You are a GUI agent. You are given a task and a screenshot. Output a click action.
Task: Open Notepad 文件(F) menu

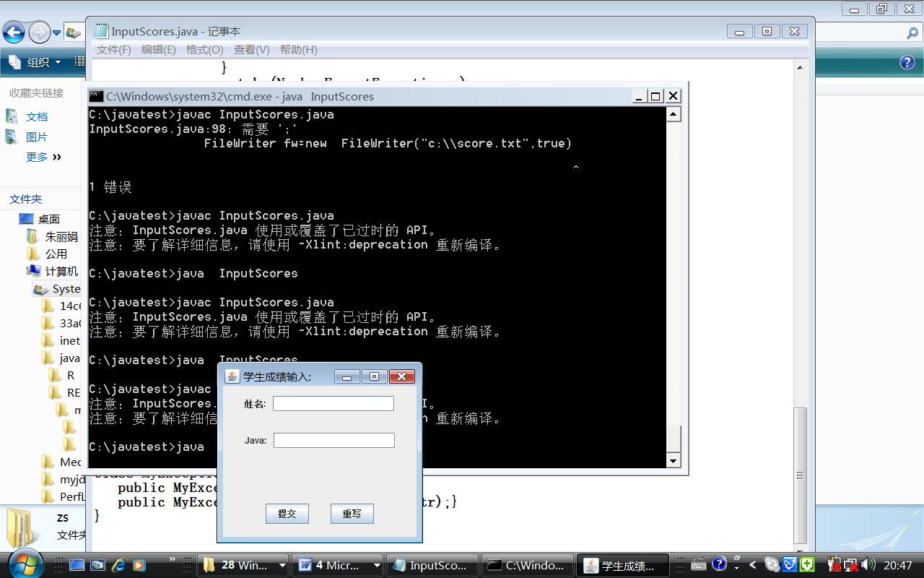point(114,50)
